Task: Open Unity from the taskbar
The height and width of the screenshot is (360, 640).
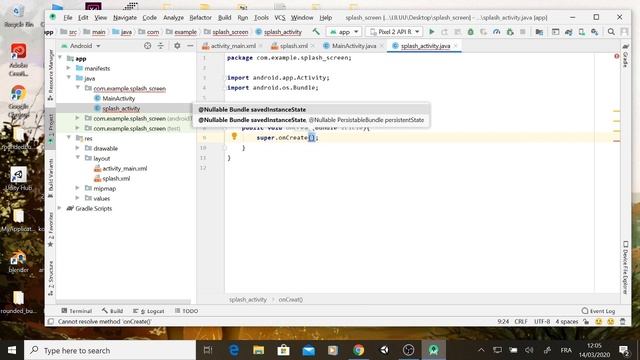Action: [x=384, y=350]
